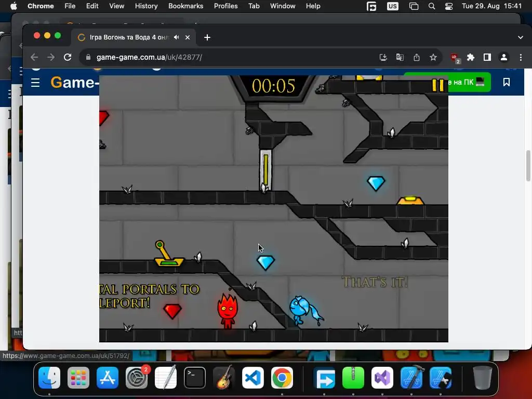Screen dimensions: 532x399
Task: Open the Edit menu
Action: pyautogui.click(x=92, y=6)
